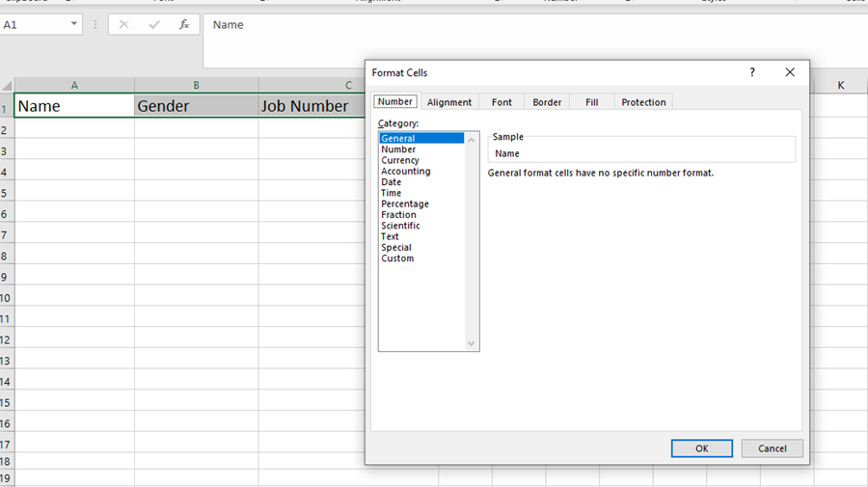
Task: Confirm with the OK button
Action: 701,448
